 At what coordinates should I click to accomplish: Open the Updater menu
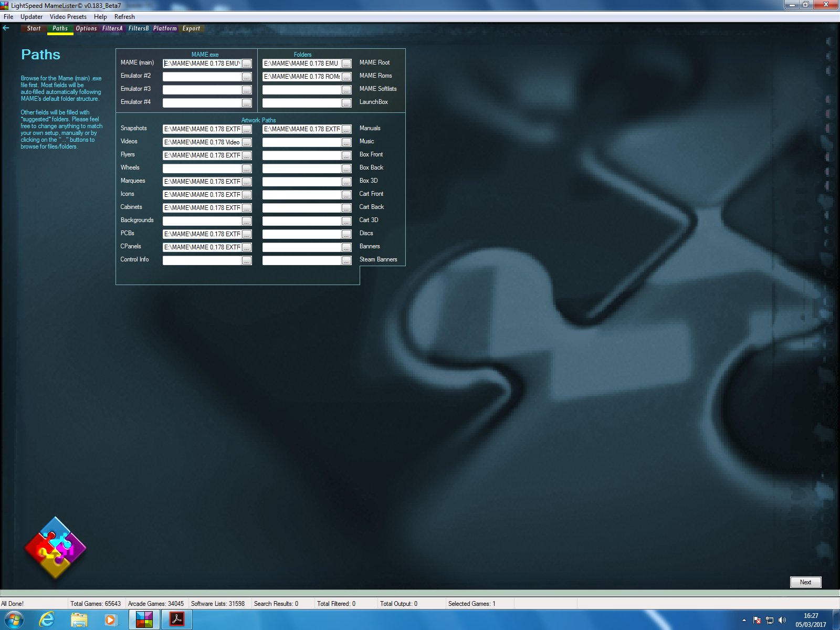[x=31, y=17]
